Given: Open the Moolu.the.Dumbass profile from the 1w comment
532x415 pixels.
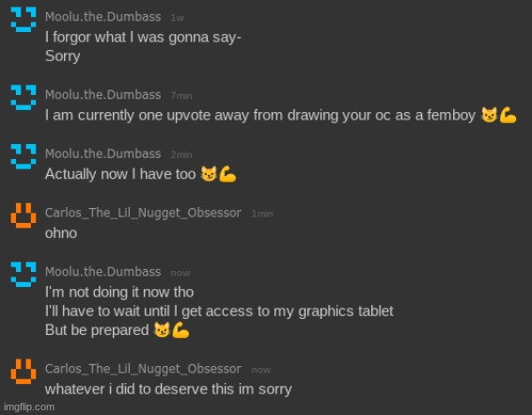Looking at the screenshot, I should click(x=103, y=17).
